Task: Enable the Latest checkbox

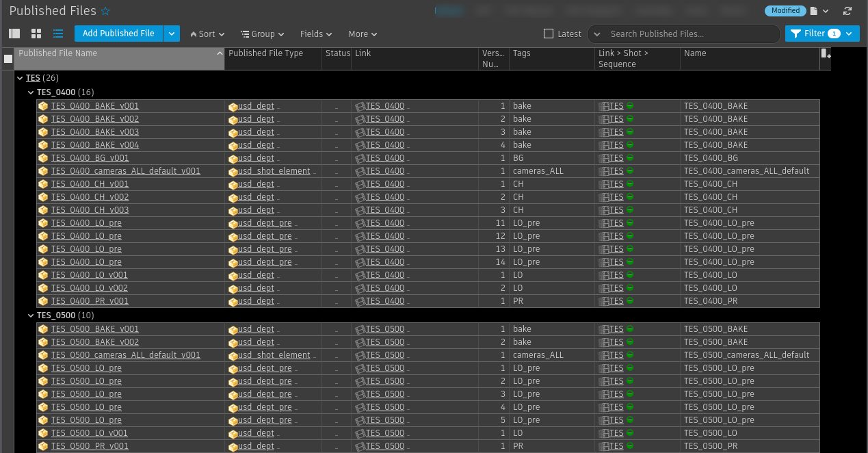Action: click(548, 34)
